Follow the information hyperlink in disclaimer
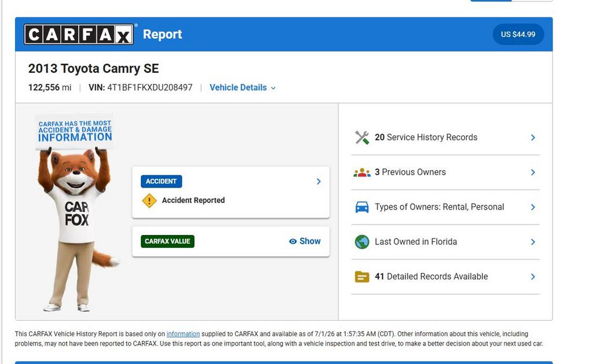 click(x=183, y=334)
